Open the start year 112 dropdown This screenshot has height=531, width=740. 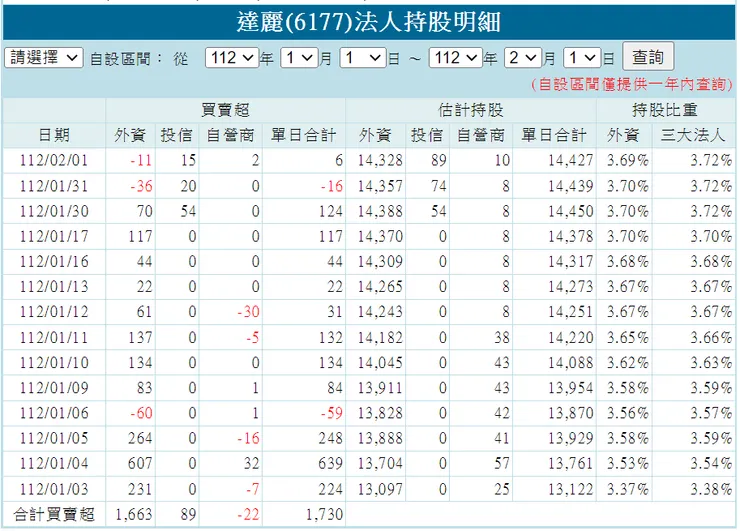pos(232,58)
